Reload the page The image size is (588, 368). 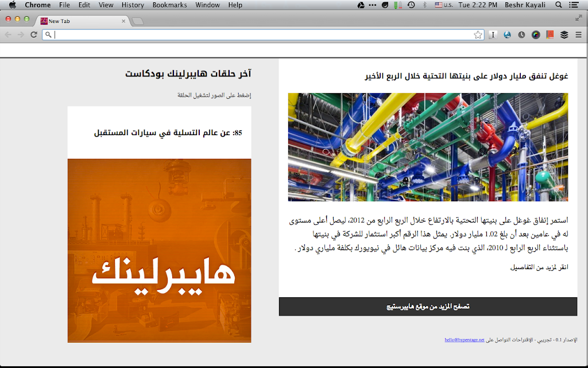coord(34,34)
